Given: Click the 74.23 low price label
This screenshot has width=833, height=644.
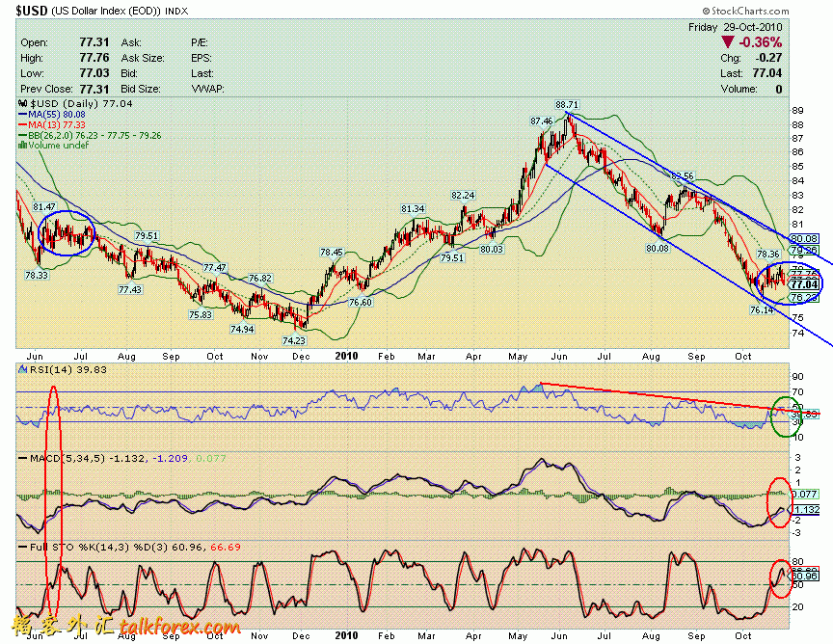Looking at the screenshot, I should tap(294, 340).
